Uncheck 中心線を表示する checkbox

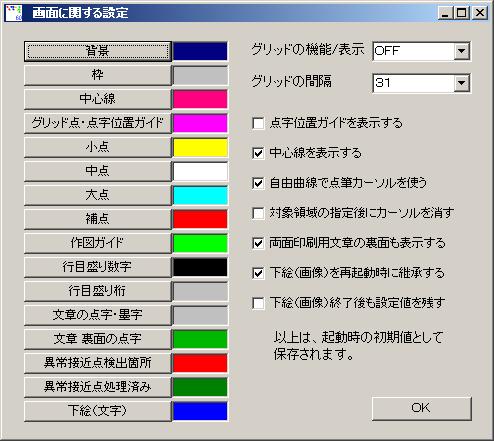point(258,153)
